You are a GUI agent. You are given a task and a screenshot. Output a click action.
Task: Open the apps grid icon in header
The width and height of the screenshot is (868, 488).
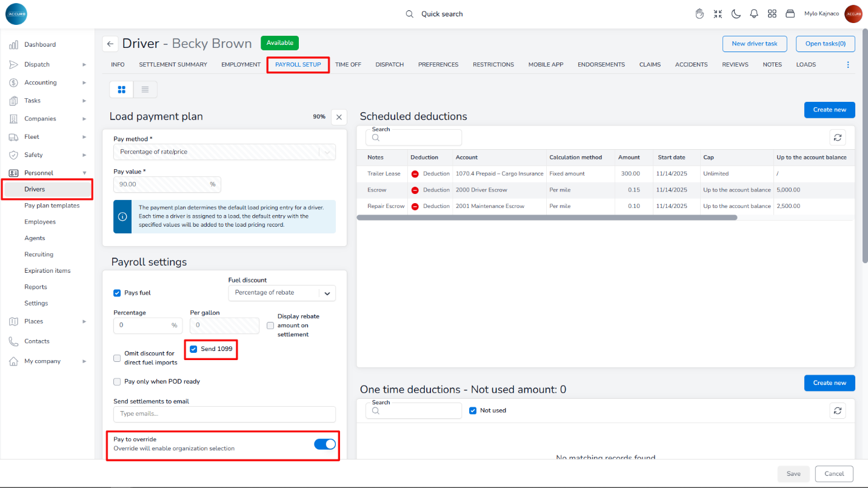coord(772,14)
